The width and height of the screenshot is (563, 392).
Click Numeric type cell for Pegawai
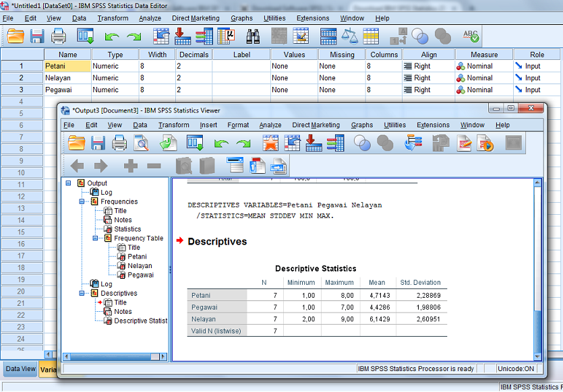tap(115, 90)
